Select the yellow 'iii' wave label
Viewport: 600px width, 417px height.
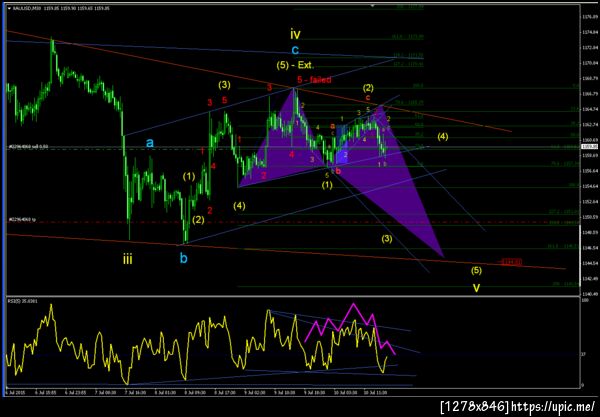pos(127,260)
